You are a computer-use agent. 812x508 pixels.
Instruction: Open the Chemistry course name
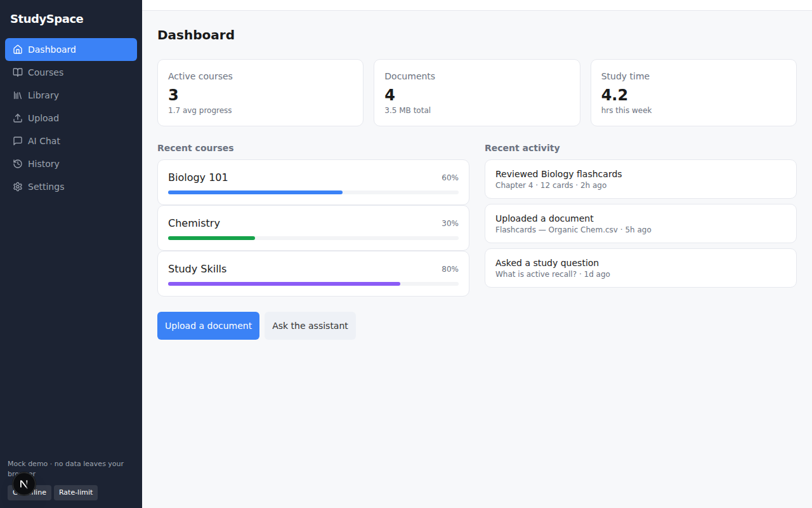[x=194, y=223]
